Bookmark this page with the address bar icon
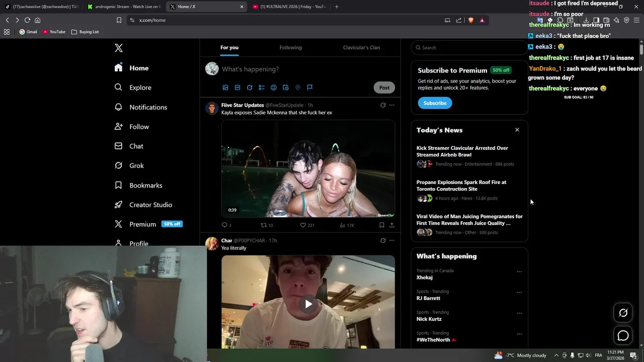 [119, 20]
